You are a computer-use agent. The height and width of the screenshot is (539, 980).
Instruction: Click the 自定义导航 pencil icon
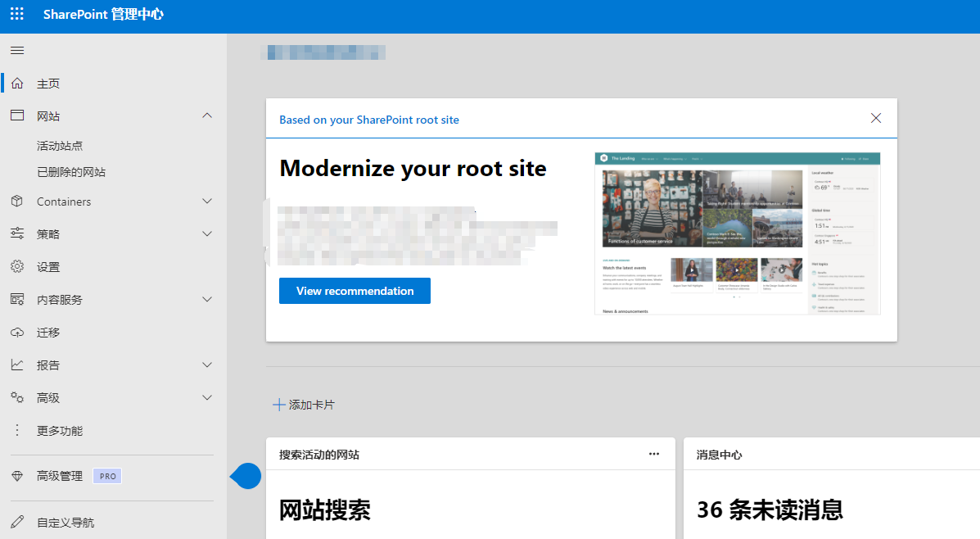pyautogui.click(x=17, y=522)
